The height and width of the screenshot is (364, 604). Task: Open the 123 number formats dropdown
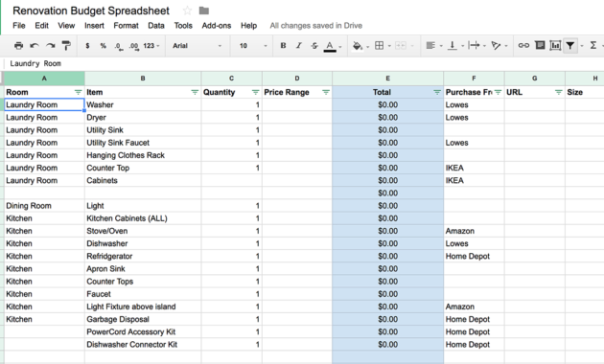tap(151, 46)
